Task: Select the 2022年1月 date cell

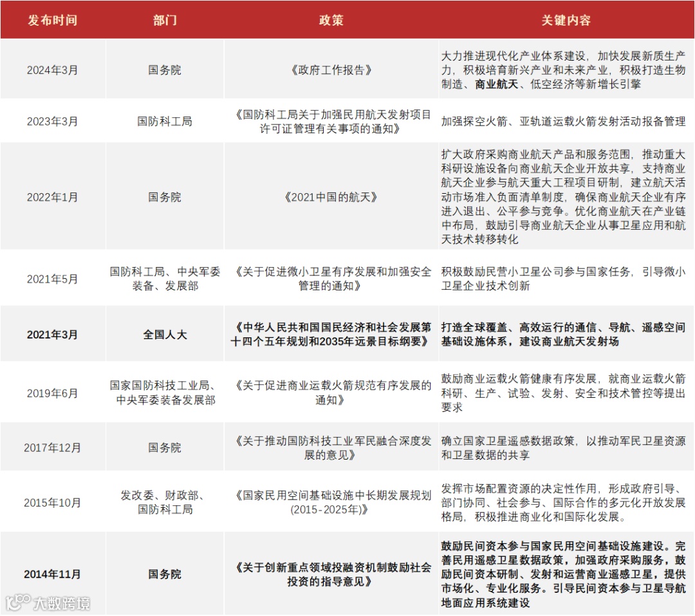Action: point(52,198)
